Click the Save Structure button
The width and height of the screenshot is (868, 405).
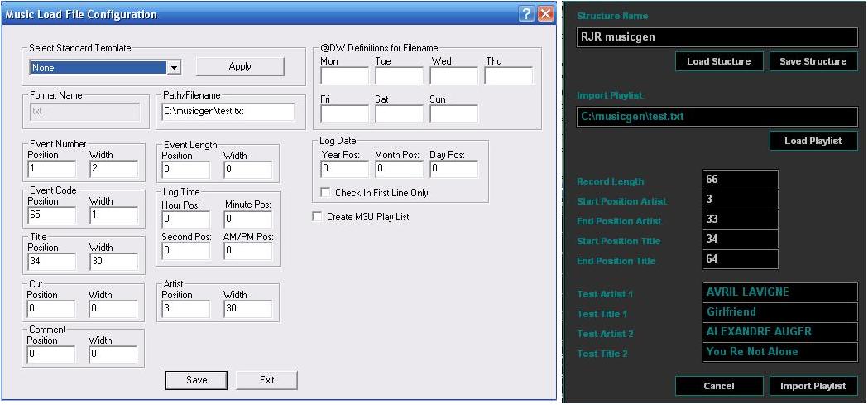click(x=813, y=61)
